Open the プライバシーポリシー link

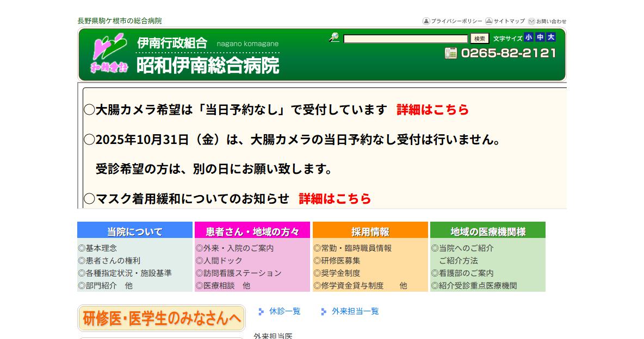[x=457, y=21]
